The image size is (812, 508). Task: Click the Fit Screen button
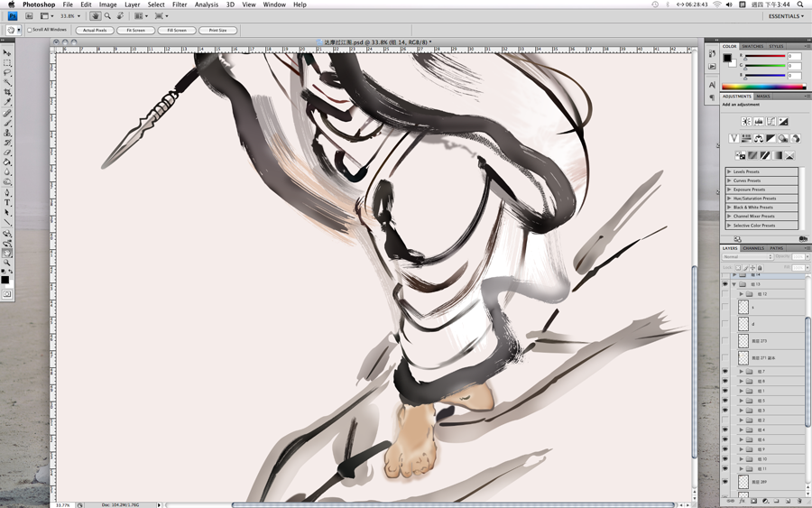(x=135, y=31)
